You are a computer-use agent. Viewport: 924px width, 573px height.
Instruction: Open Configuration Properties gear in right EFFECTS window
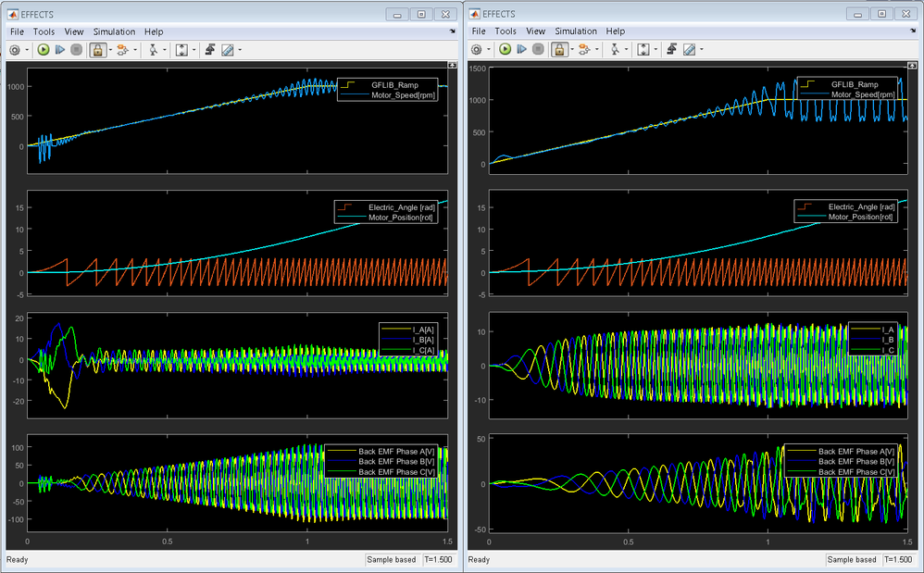click(x=476, y=49)
